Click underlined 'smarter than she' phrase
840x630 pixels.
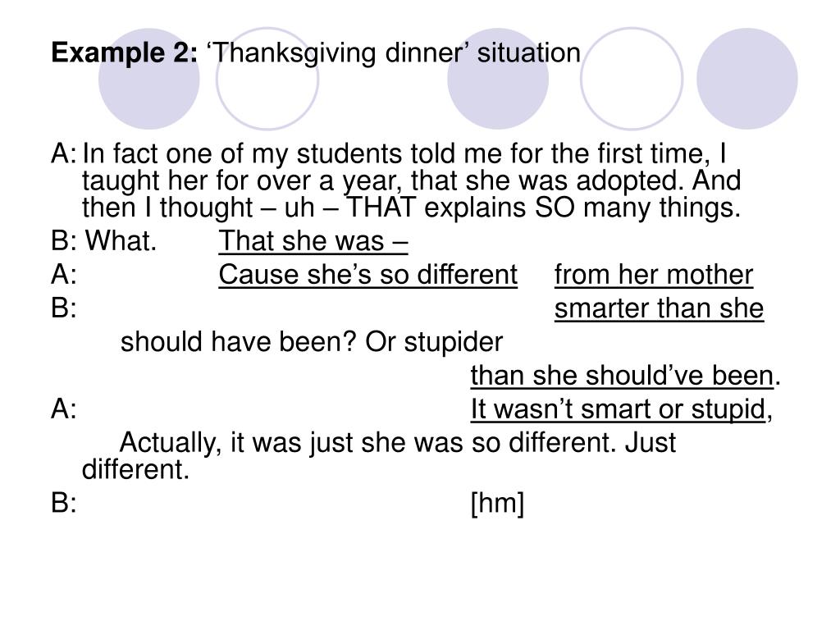pyautogui.click(x=659, y=308)
